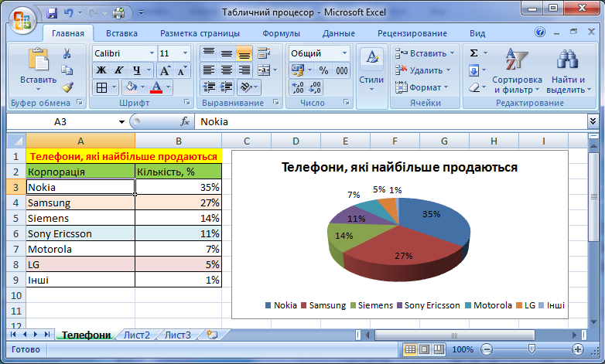Zoom in with plus button
Viewport: 605px width, 364px height.
click(x=578, y=349)
